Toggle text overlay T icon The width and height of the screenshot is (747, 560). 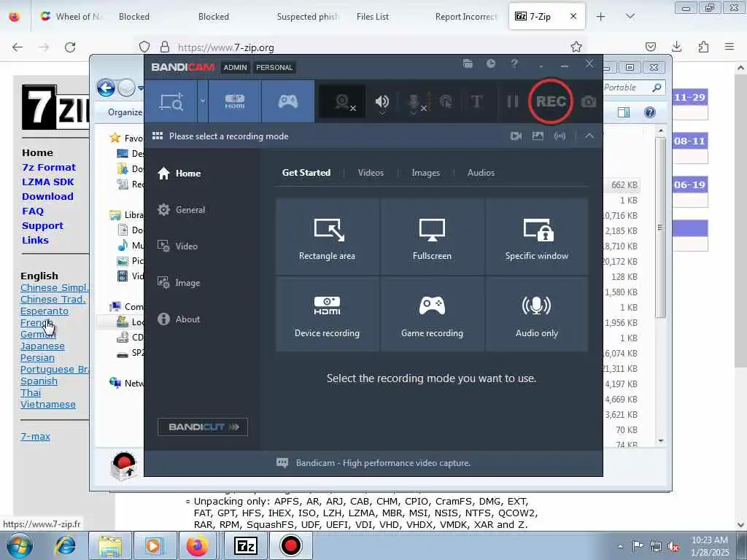coord(476,101)
